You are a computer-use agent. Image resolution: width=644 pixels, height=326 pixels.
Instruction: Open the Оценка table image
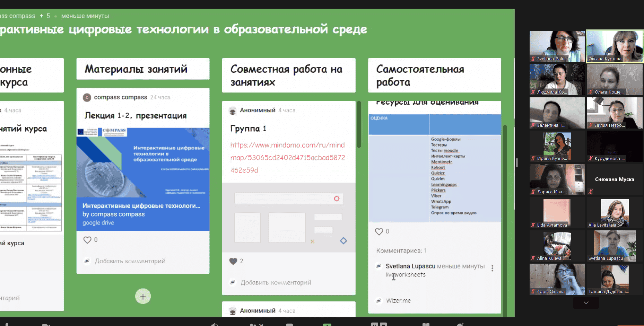pos(435,168)
